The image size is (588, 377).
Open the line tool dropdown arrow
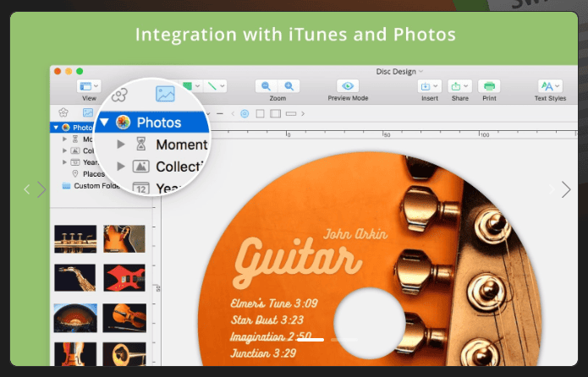tap(223, 86)
